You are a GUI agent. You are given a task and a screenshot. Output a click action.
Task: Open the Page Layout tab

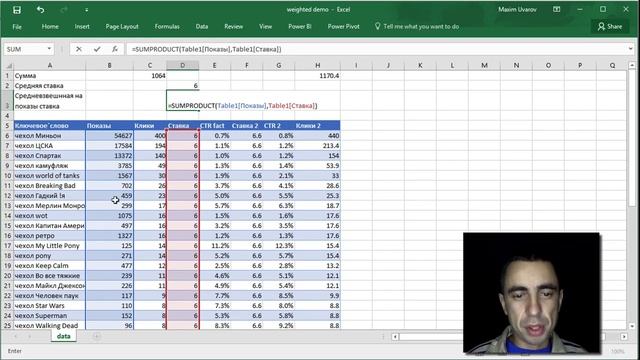122,27
